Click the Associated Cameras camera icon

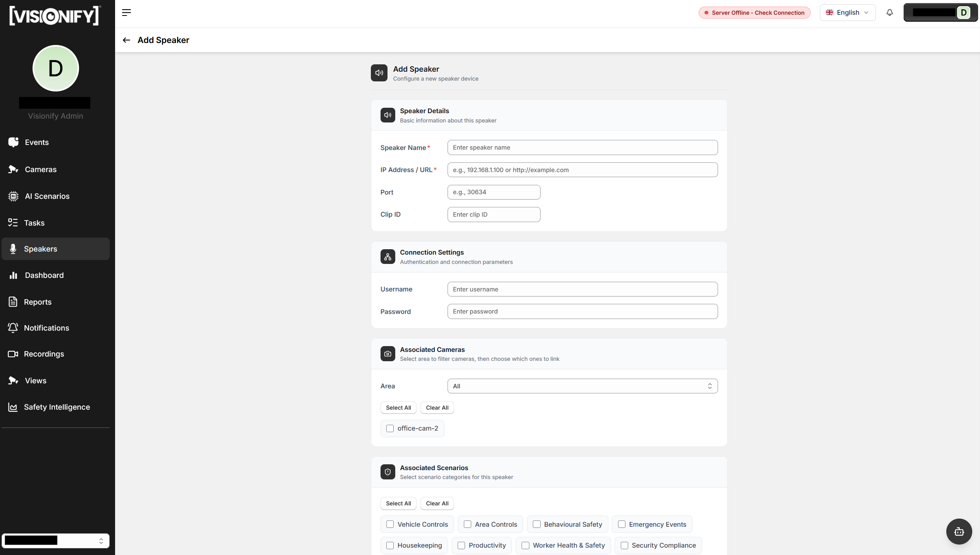[x=388, y=353]
